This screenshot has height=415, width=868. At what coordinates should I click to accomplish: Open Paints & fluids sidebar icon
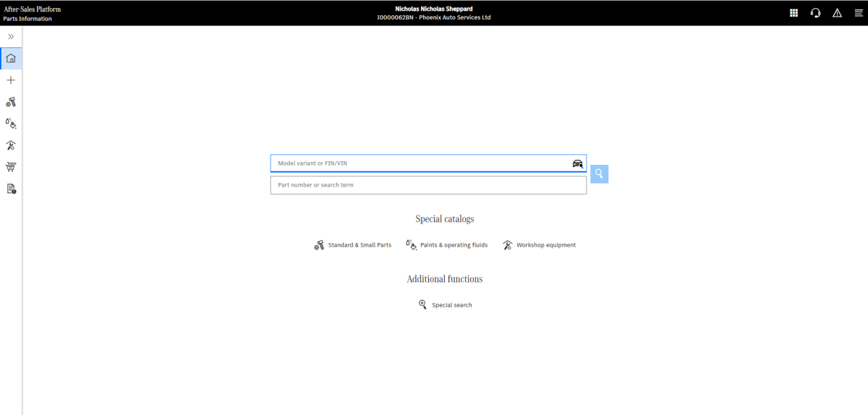click(11, 124)
